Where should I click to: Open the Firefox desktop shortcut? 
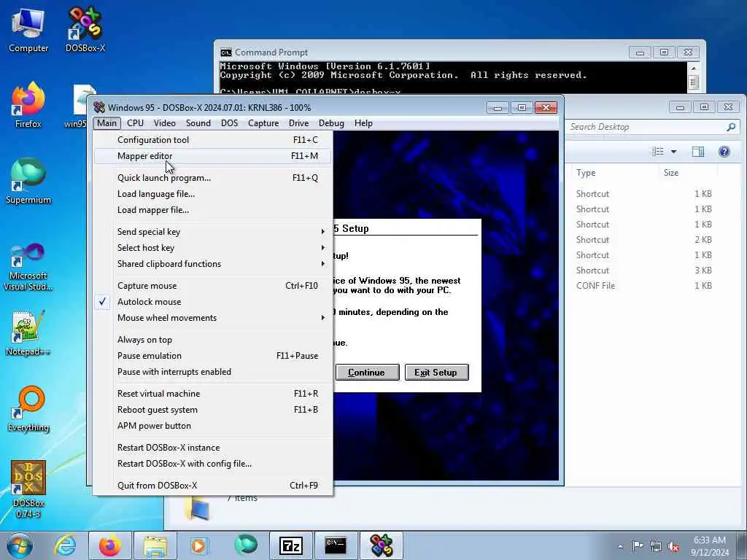click(28, 105)
